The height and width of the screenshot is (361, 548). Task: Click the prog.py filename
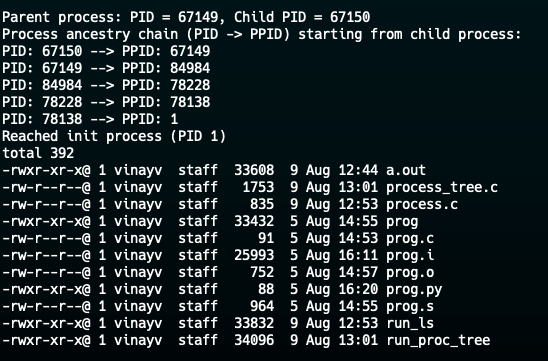414,290
